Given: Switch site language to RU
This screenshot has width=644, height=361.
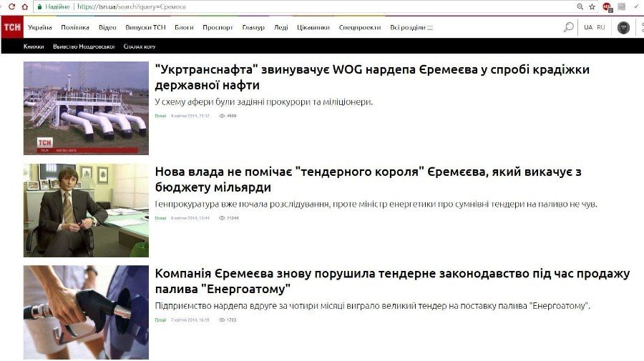Looking at the screenshot, I should coord(600,27).
